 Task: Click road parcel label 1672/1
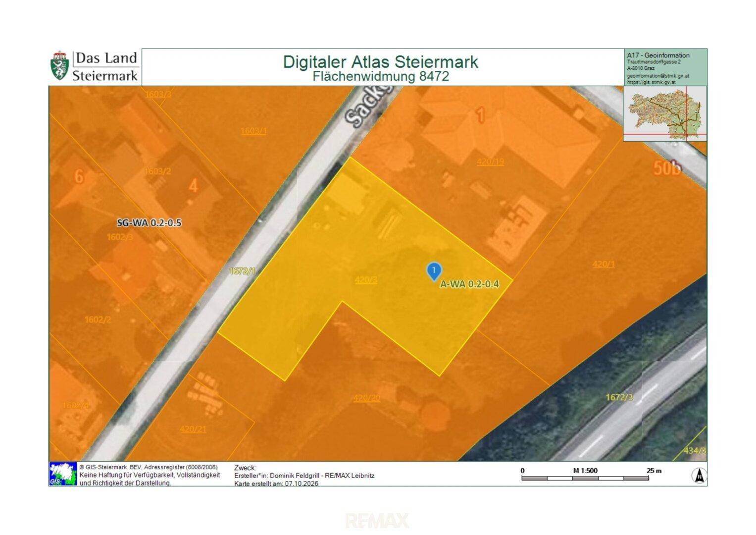click(x=242, y=271)
